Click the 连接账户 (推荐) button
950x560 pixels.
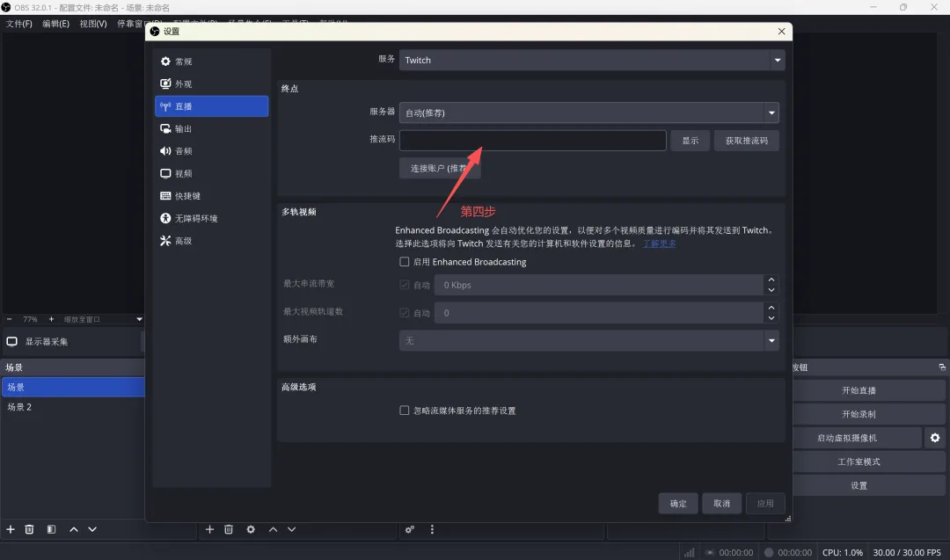click(440, 168)
